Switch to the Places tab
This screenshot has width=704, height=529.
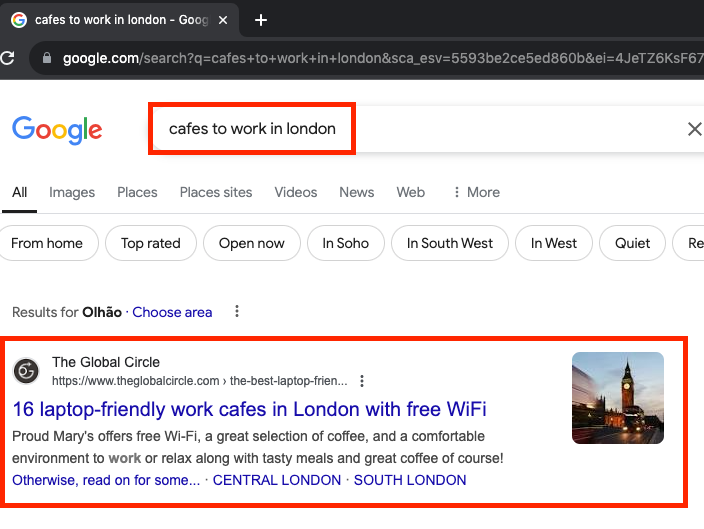[x=137, y=192]
